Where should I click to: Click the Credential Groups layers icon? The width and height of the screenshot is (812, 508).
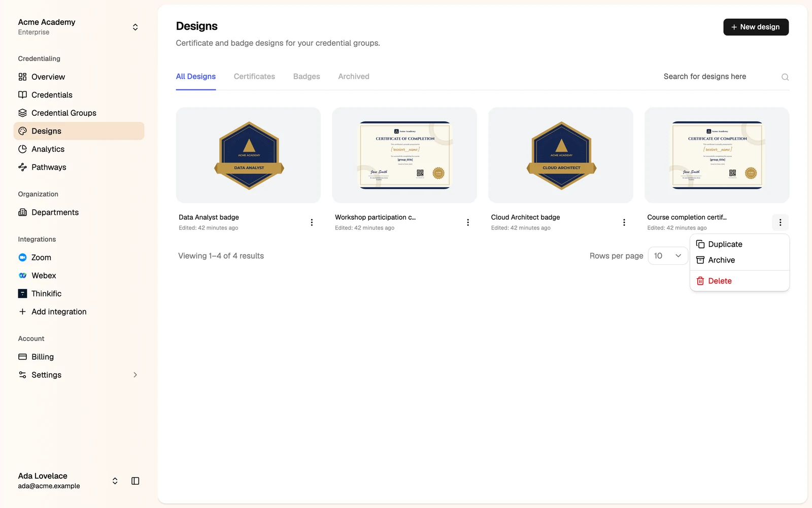[x=22, y=113]
